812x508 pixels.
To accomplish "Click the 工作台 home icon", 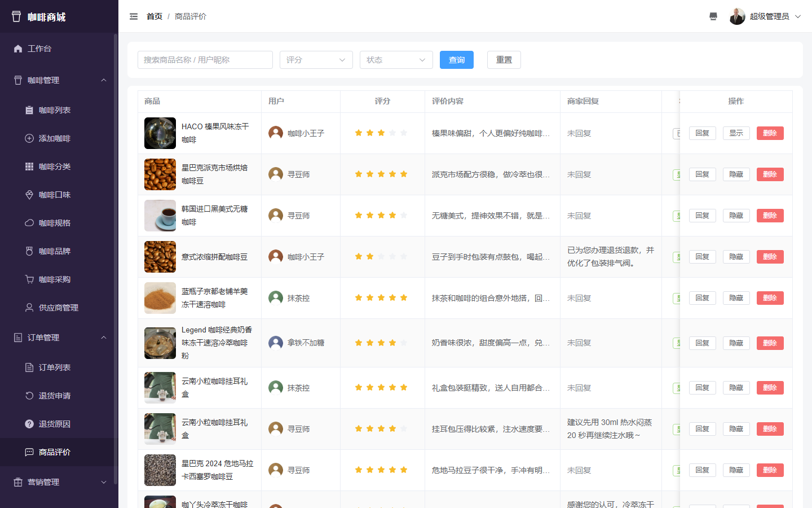I will pyautogui.click(x=18, y=49).
